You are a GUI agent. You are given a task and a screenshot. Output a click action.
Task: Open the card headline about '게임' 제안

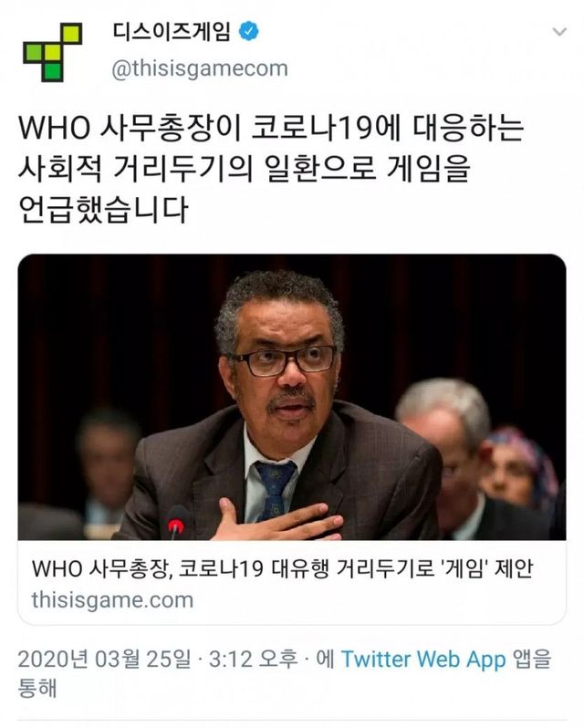(283, 568)
